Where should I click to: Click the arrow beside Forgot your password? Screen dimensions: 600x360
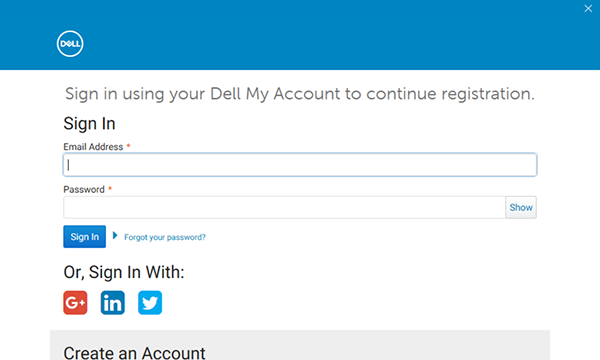tap(115, 235)
